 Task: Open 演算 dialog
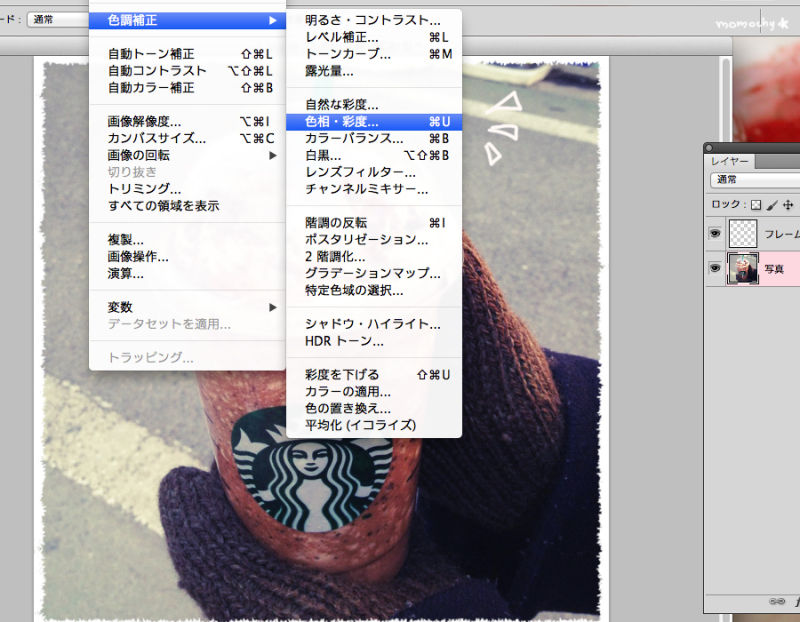[187, 273]
